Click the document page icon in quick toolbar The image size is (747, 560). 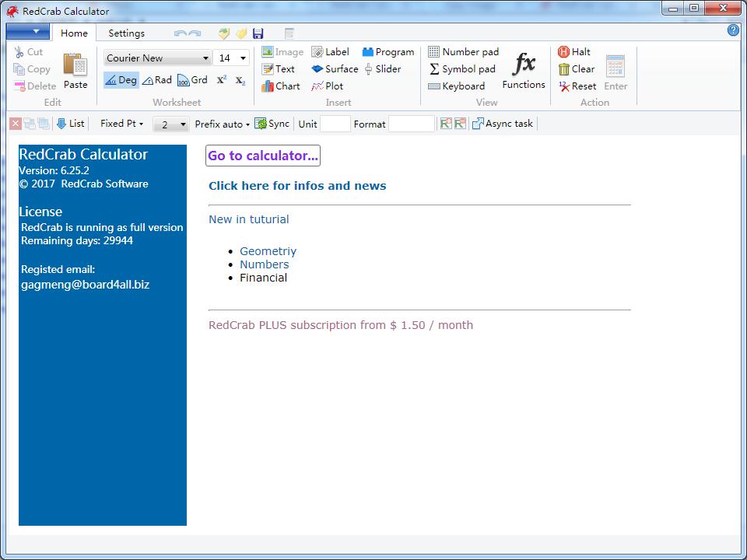tap(289, 33)
